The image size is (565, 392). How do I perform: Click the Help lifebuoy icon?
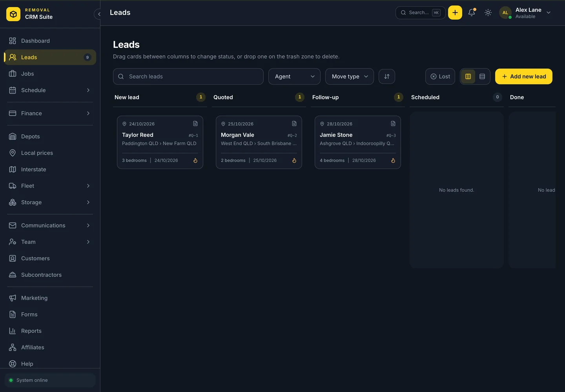pos(13,364)
